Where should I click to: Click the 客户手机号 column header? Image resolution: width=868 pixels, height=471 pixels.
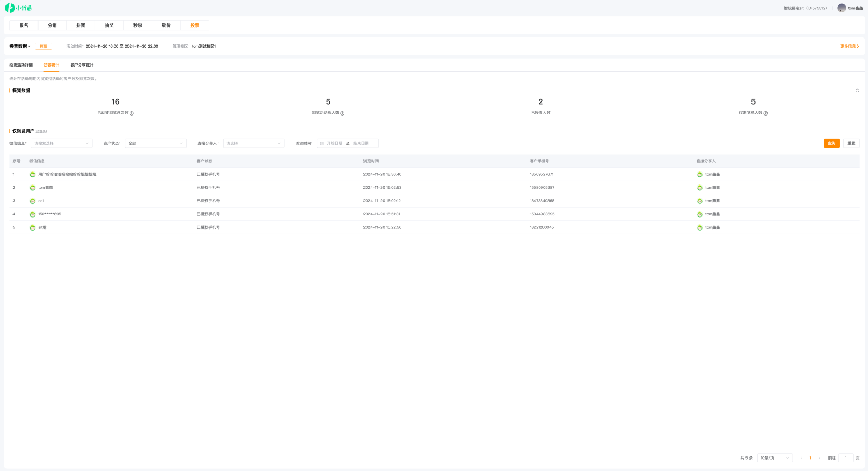pos(539,161)
